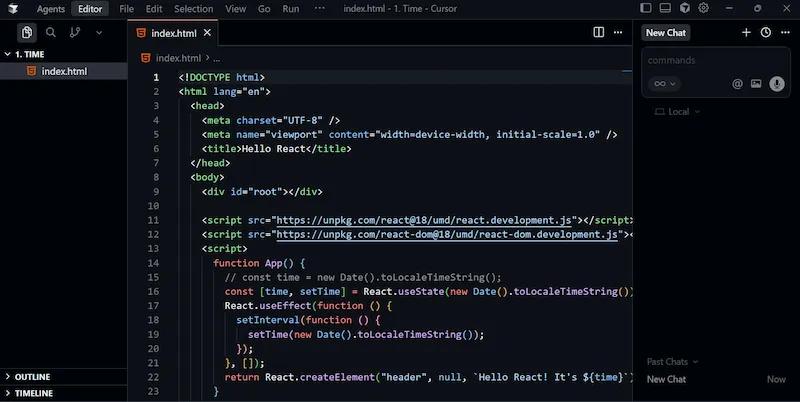Maximize the Cursor window
The image size is (800, 402).
click(758, 8)
